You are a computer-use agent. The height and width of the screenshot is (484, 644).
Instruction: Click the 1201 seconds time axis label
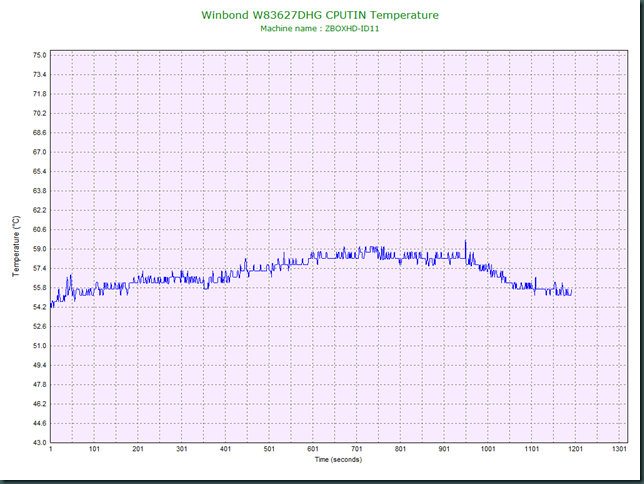point(575,449)
